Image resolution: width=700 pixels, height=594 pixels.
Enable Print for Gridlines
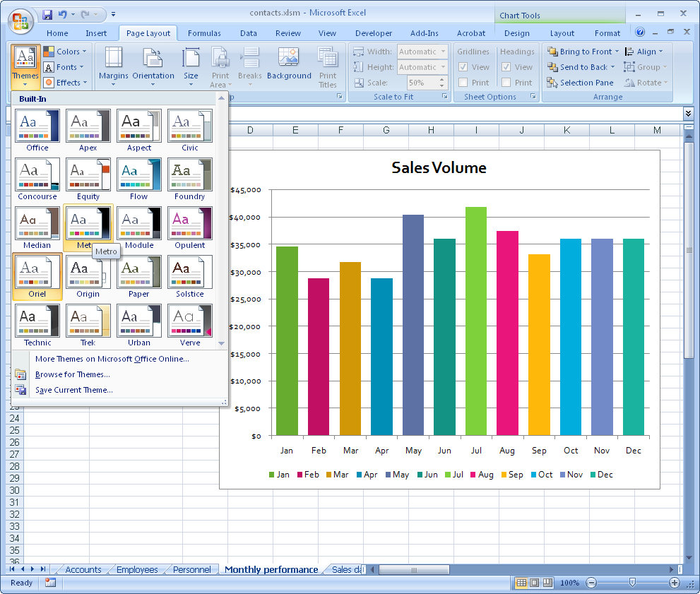[x=465, y=82]
